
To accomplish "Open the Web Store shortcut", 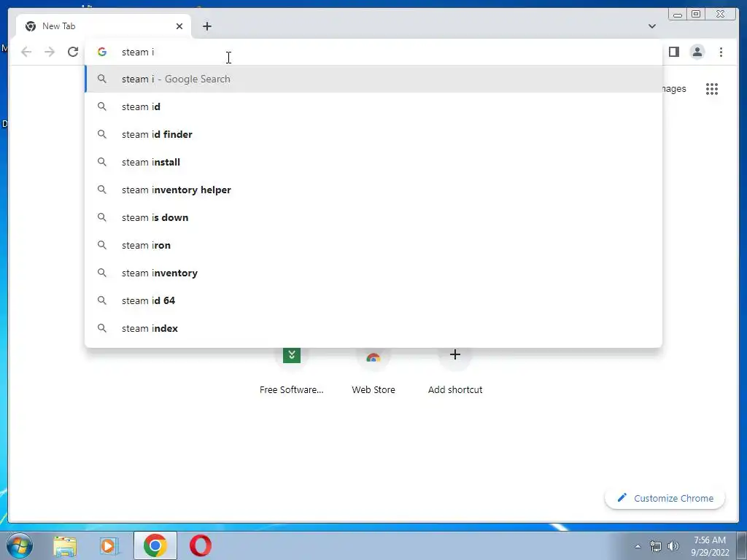I will point(373,370).
